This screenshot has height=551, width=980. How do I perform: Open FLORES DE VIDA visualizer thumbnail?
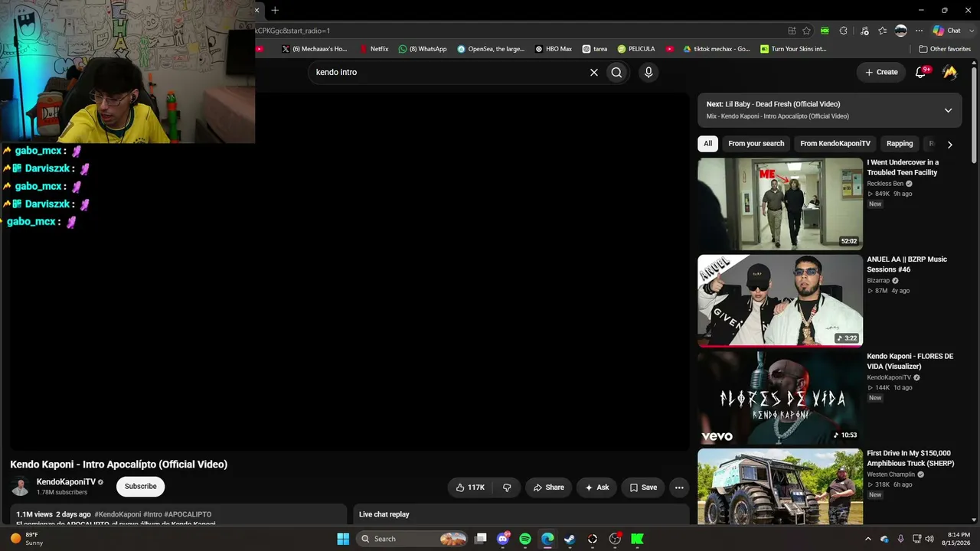pos(780,398)
